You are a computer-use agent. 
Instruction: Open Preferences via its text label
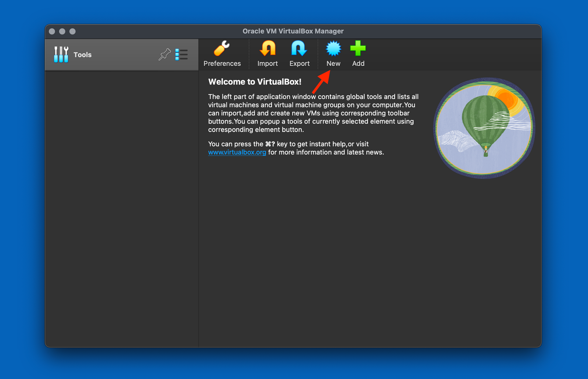pyautogui.click(x=222, y=64)
